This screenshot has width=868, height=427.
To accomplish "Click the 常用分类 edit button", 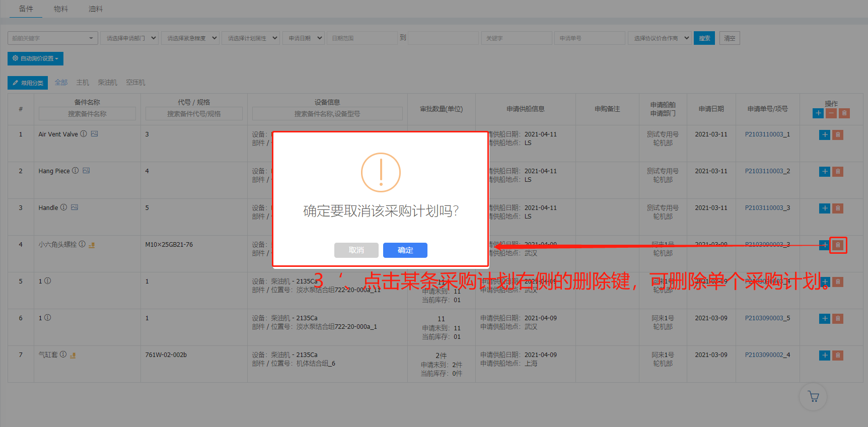I will click(x=28, y=83).
